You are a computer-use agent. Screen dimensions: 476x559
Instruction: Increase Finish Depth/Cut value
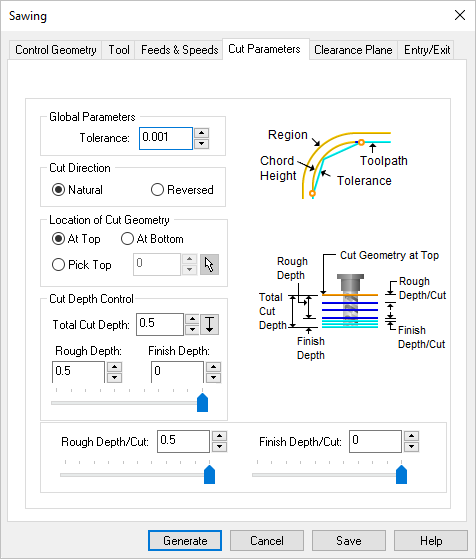[411, 436]
